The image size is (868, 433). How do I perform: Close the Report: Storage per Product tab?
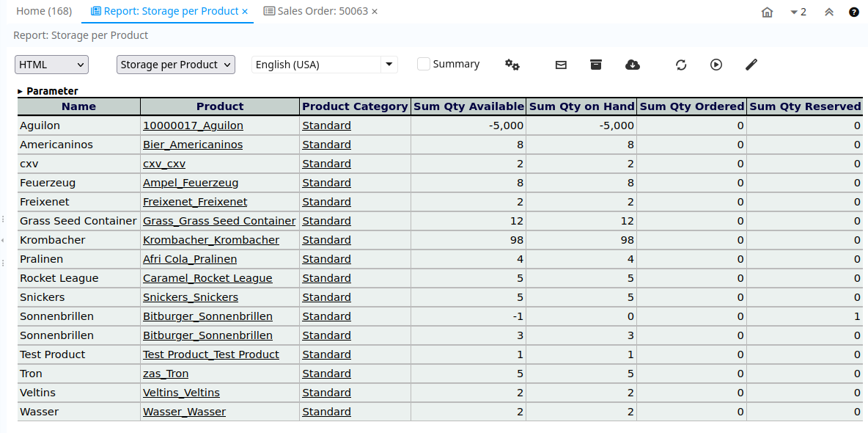(245, 12)
